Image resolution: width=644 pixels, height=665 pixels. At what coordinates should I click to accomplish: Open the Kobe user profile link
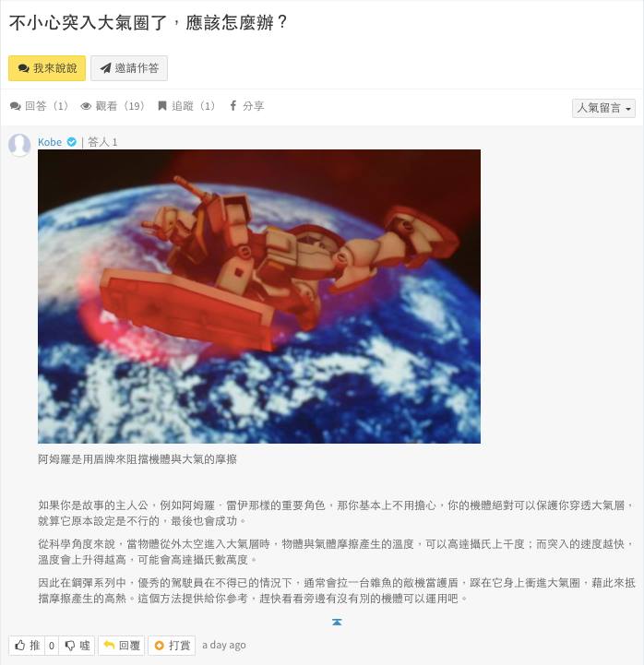coord(50,142)
